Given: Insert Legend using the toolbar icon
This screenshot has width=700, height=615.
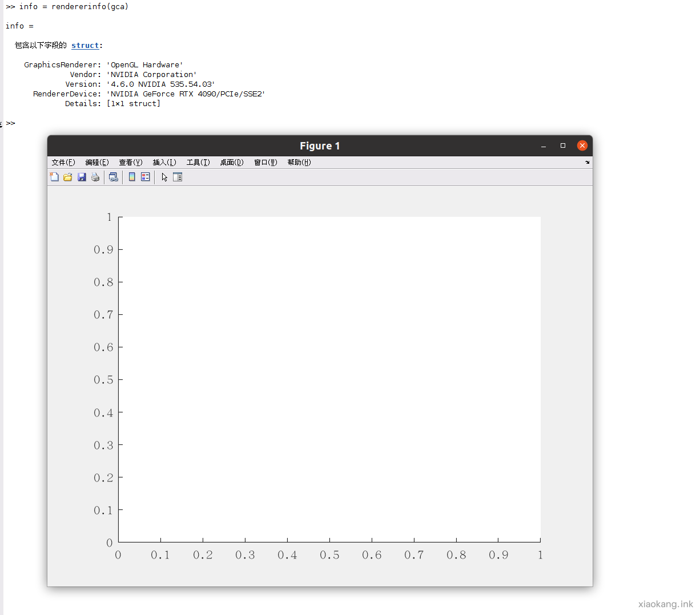Looking at the screenshot, I should 146,177.
